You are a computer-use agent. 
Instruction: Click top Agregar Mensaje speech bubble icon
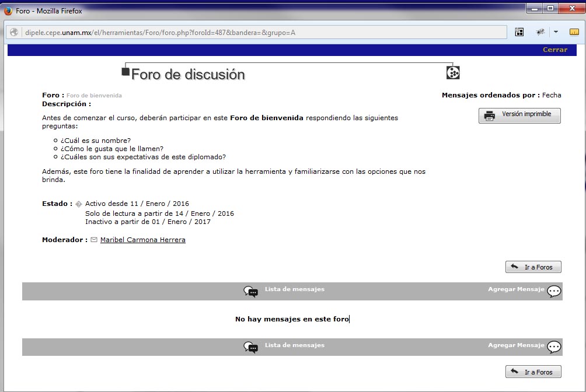[x=554, y=292]
